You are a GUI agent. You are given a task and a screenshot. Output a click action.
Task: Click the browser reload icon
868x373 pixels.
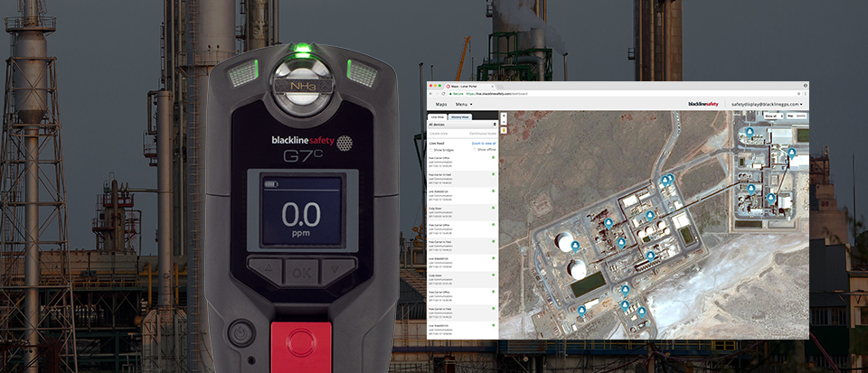click(x=443, y=94)
